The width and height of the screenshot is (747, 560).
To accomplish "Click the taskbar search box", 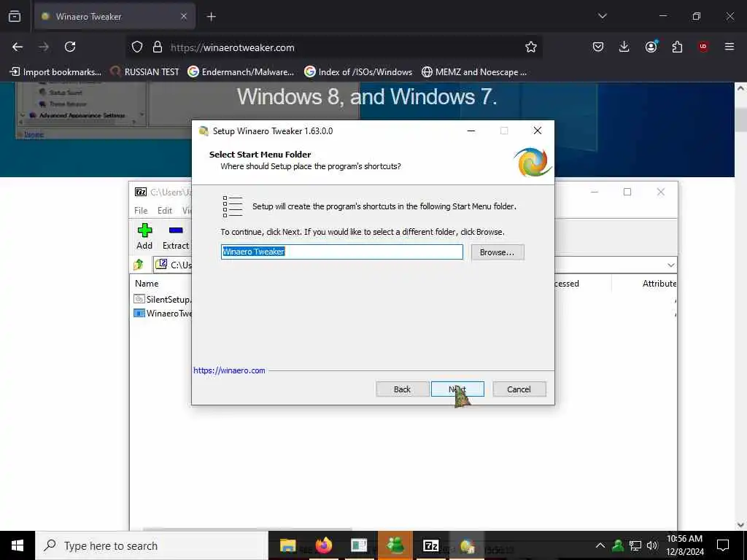I will [x=152, y=545].
